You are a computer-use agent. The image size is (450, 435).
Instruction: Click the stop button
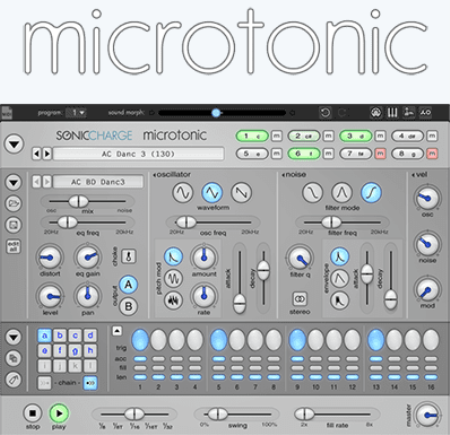[x=33, y=413]
